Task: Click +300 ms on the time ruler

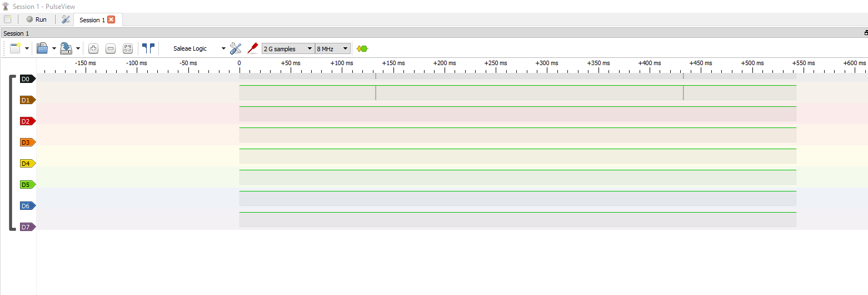Action: tap(547, 63)
